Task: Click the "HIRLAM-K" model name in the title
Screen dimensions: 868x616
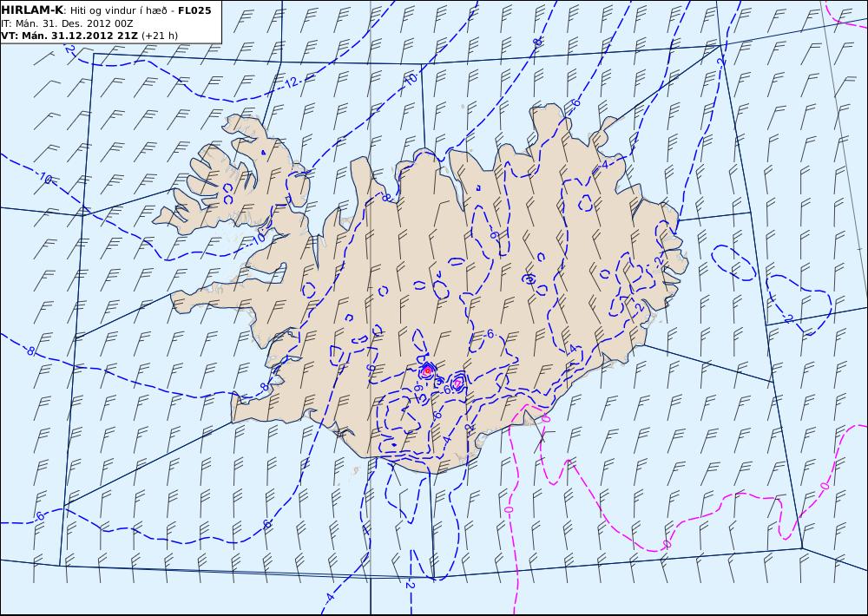Action: coord(32,10)
